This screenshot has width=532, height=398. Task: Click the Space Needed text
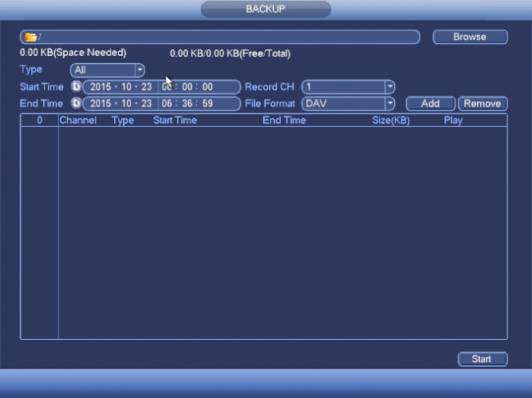tap(73, 53)
